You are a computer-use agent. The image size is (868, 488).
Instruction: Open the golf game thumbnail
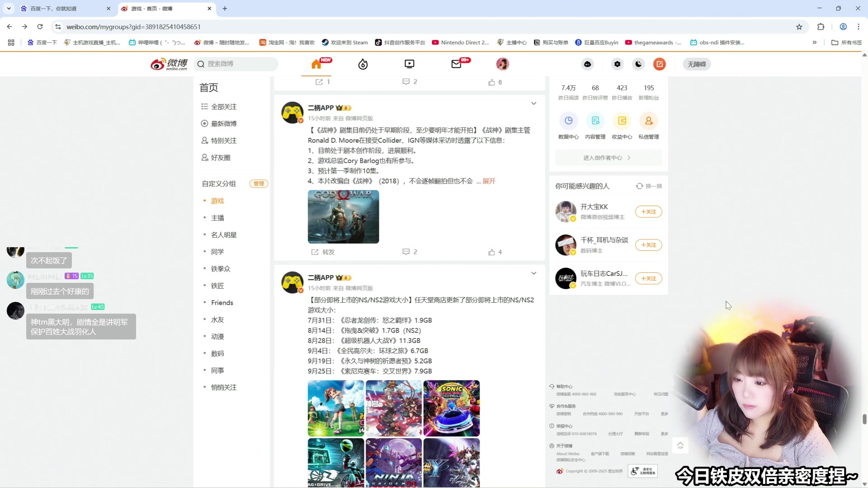point(336,408)
